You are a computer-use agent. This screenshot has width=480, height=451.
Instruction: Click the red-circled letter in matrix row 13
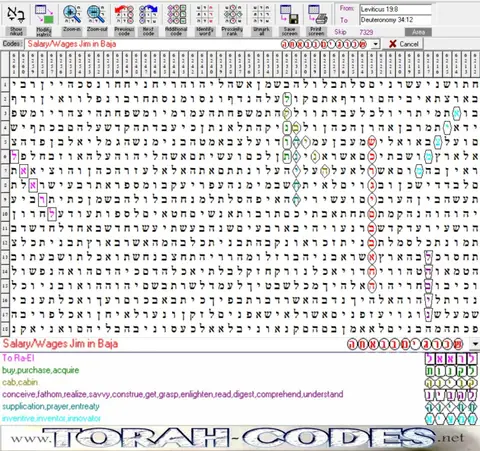pos(372,257)
